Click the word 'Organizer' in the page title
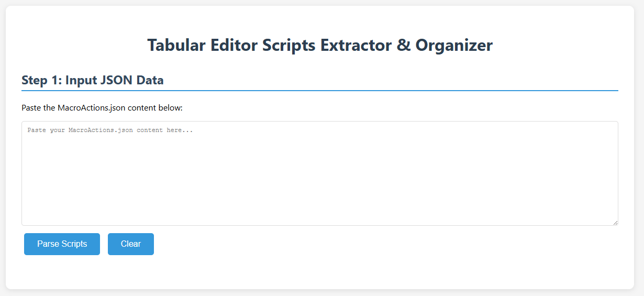Viewport: 644px width, 296px height. click(x=454, y=46)
